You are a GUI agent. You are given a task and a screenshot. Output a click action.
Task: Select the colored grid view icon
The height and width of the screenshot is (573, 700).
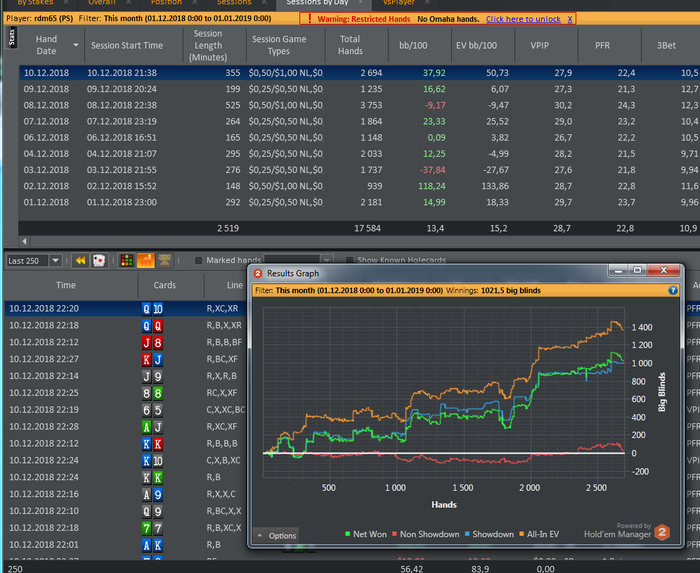(x=127, y=260)
